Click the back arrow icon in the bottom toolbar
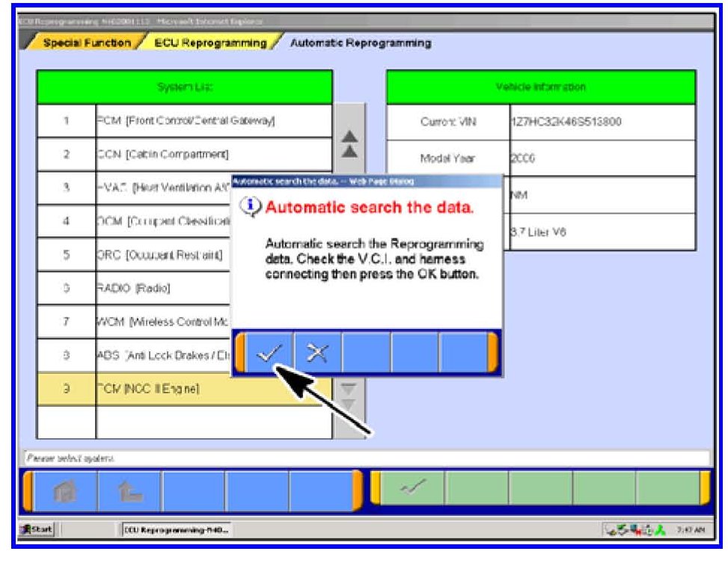728x566 pixels. click(x=129, y=490)
